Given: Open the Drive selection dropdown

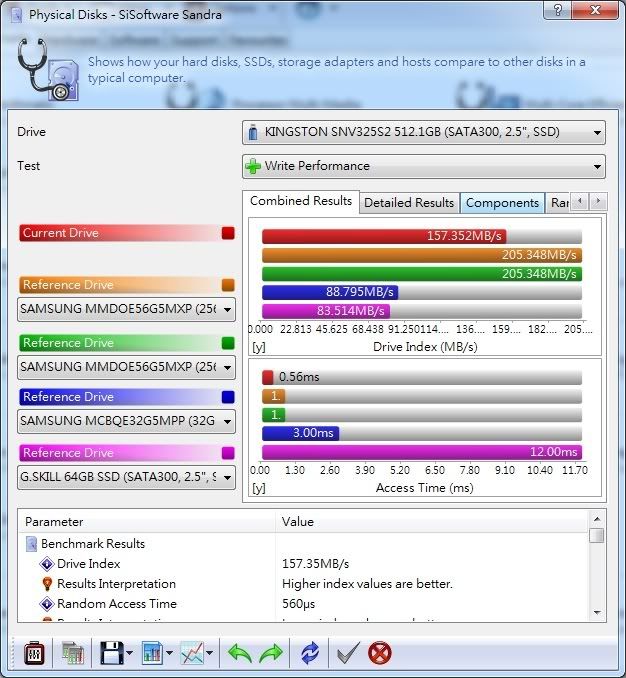Looking at the screenshot, I should 424,132.
